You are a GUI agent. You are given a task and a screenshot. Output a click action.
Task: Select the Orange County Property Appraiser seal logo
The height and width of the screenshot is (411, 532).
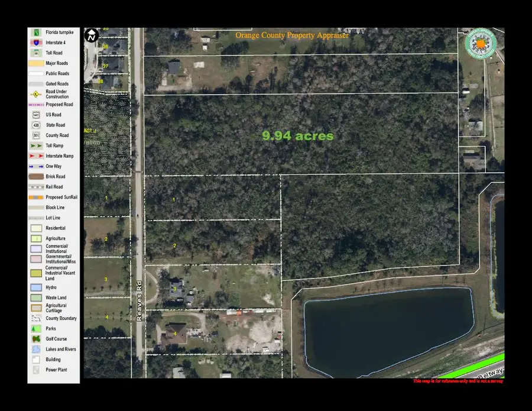481,42
